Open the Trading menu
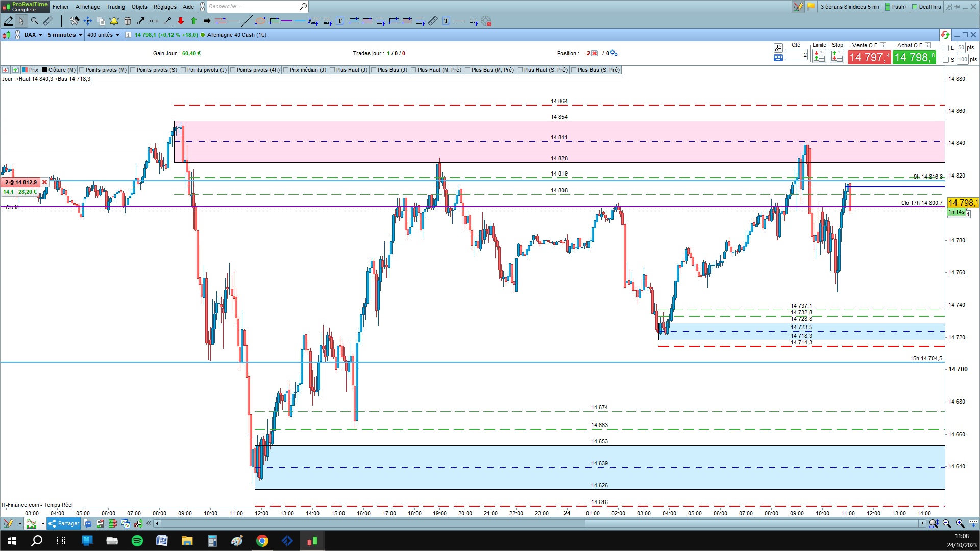 click(x=115, y=7)
